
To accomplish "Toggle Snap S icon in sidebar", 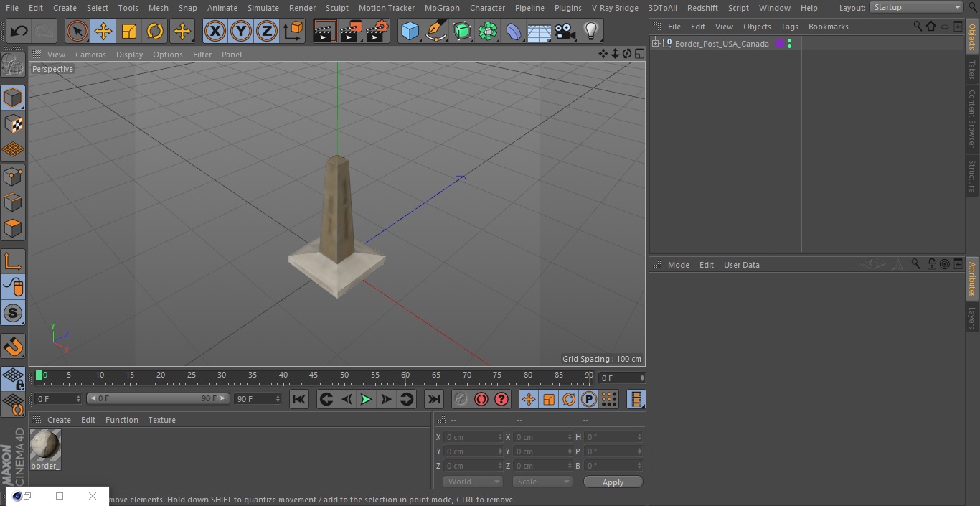I will pos(13,313).
